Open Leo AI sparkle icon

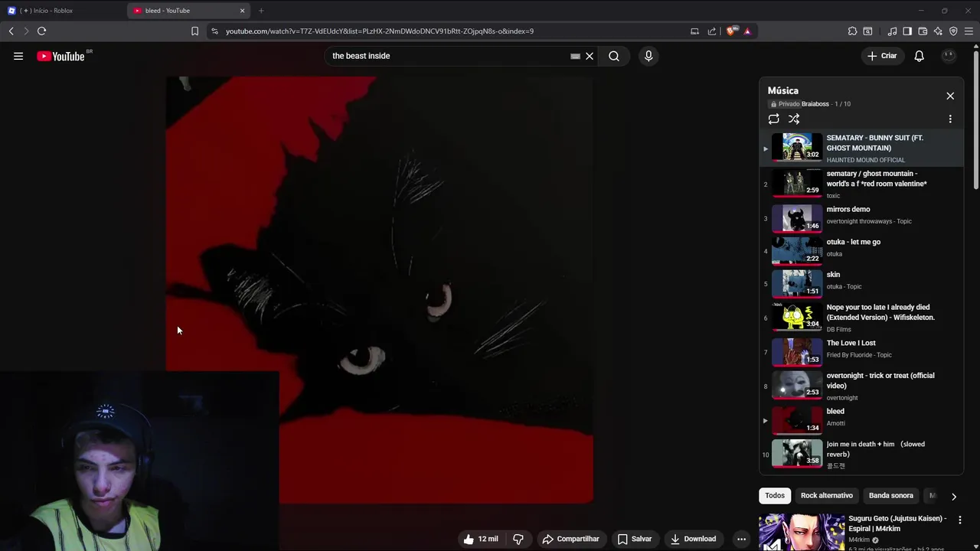938,31
